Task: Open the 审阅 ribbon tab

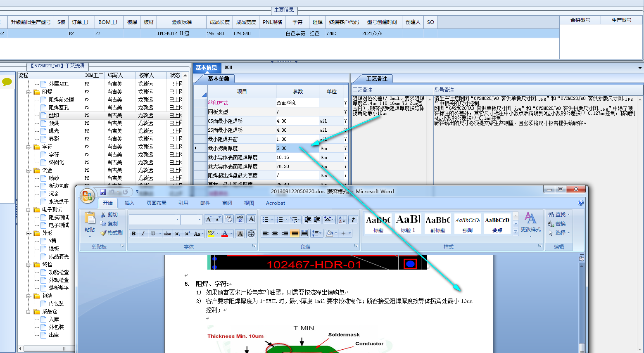Action: tap(227, 203)
